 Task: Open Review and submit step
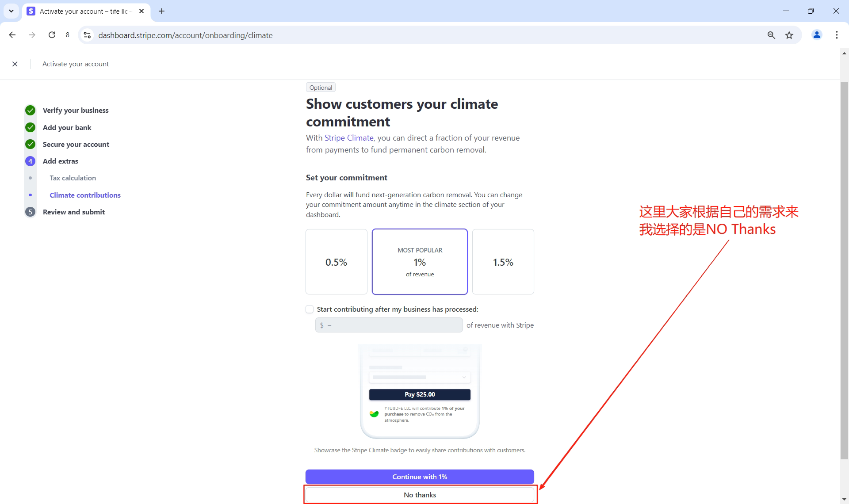[x=73, y=212]
